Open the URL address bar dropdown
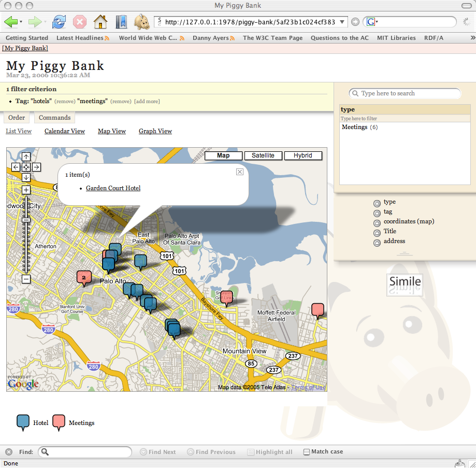Screen dimensions: 476x468 click(342, 22)
